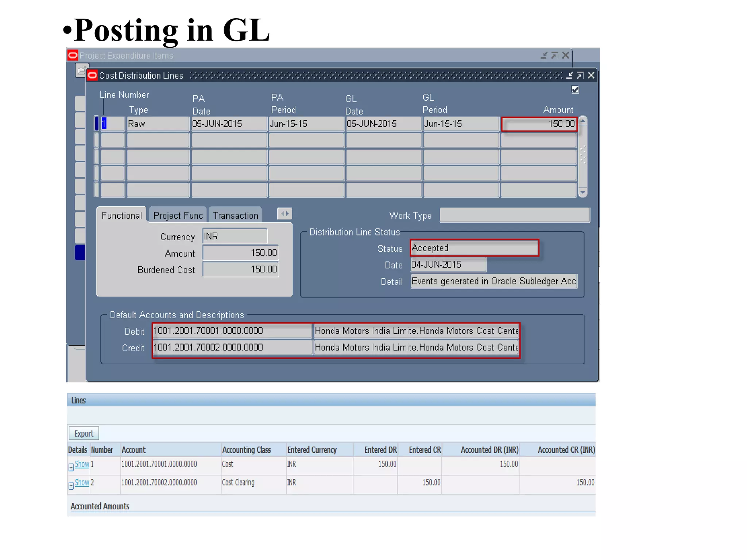Click the Oracle icon in Project Expenditure Items title
Image resolution: width=747 pixels, height=560 pixels.
pyautogui.click(x=73, y=55)
